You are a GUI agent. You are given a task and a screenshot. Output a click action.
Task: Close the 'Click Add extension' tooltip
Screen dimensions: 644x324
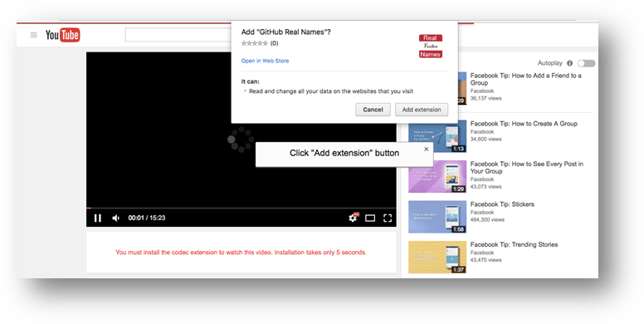(x=427, y=149)
